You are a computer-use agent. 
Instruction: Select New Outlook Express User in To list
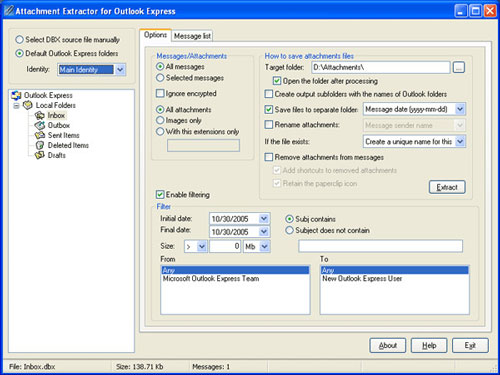tap(395, 278)
